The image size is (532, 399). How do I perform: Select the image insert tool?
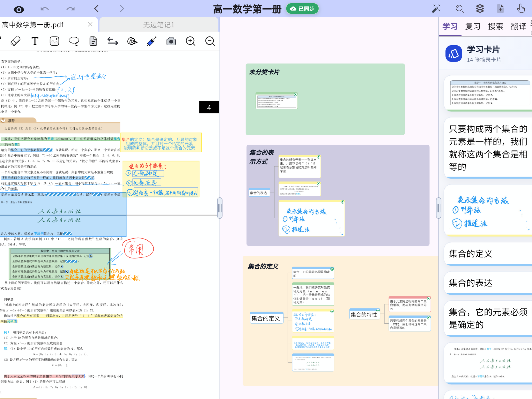tap(54, 41)
